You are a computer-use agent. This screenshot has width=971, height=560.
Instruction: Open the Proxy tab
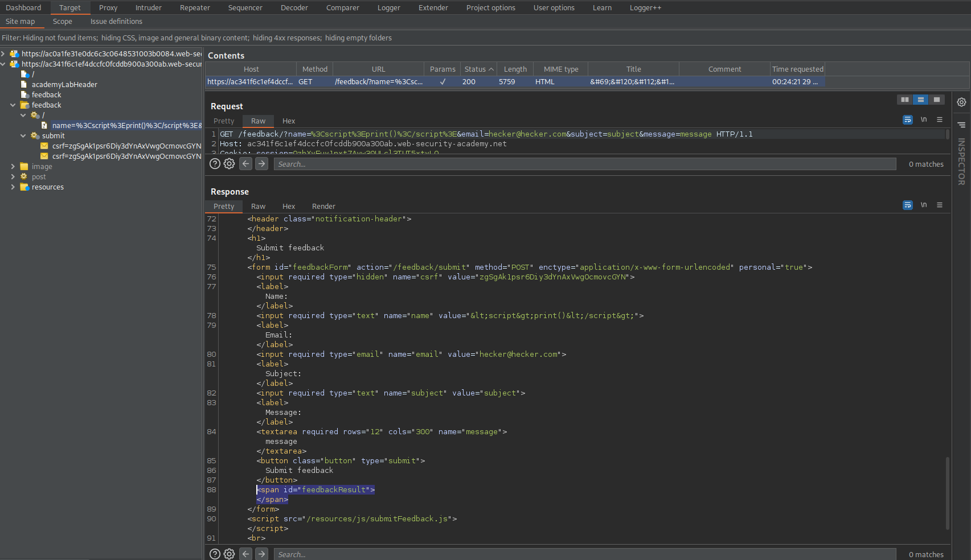point(108,8)
